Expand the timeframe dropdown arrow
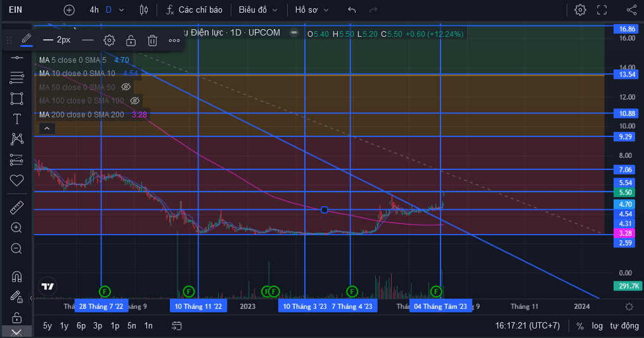 (121, 10)
